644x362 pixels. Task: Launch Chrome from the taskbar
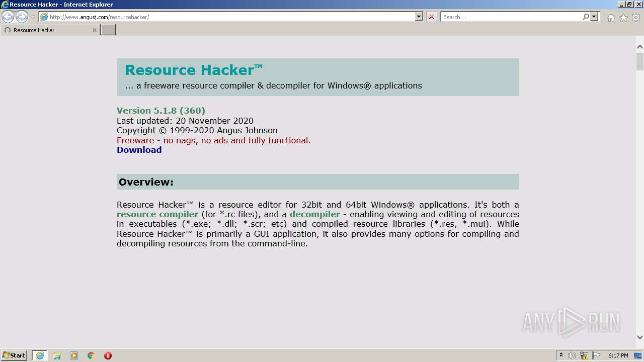click(91, 355)
